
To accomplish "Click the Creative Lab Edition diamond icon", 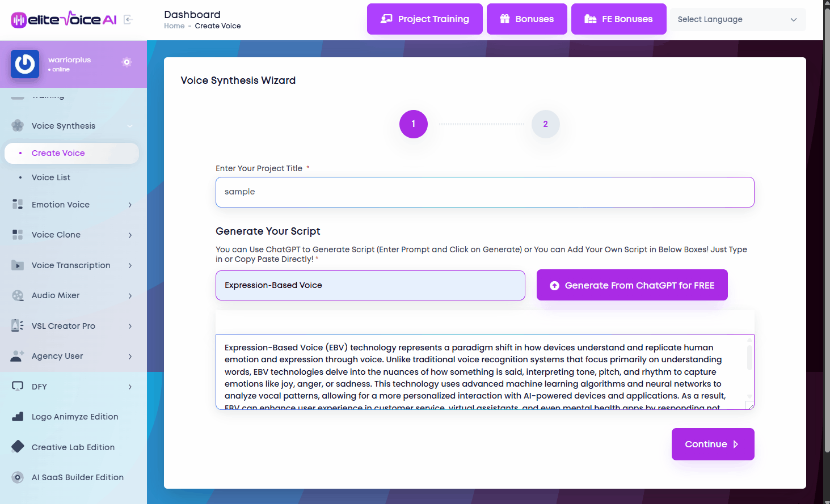I will [18, 447].
